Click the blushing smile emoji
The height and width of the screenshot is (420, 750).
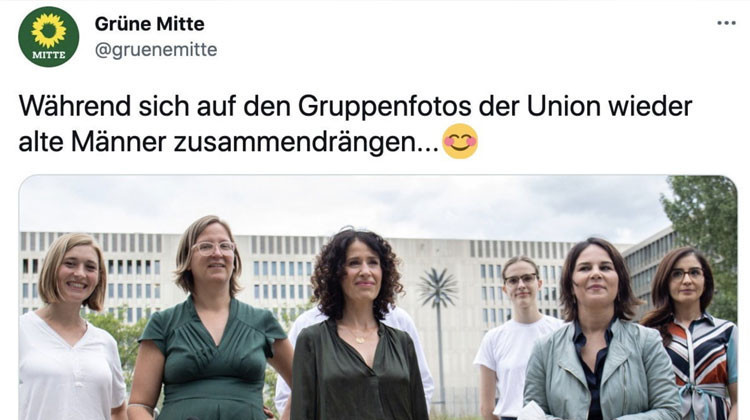click(x=460, y=141)
